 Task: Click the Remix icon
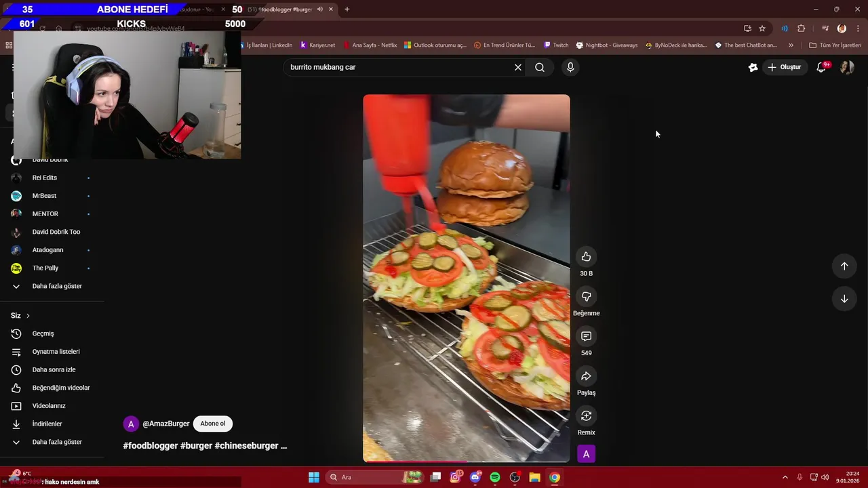[586, 415]
